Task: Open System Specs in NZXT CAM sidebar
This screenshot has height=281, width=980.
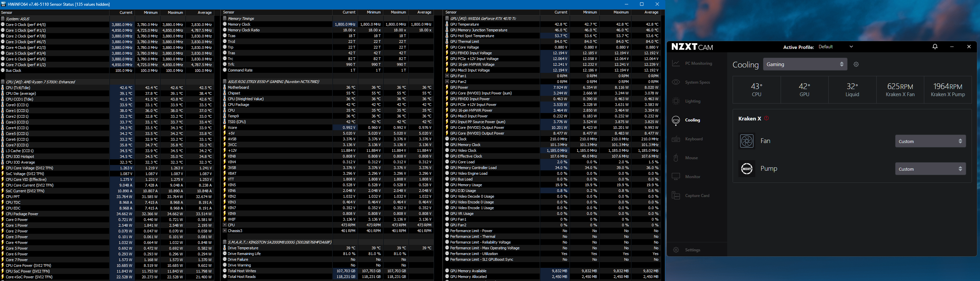Action: (x=691, y=82)
